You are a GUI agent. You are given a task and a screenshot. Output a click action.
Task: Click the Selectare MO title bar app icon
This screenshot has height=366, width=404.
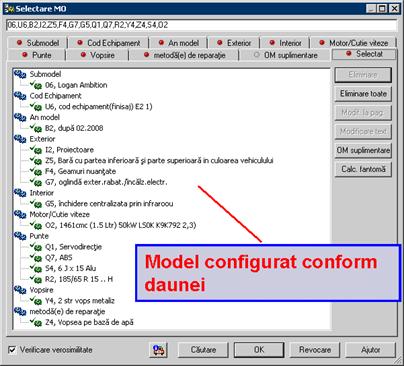[x=9, y=9]
